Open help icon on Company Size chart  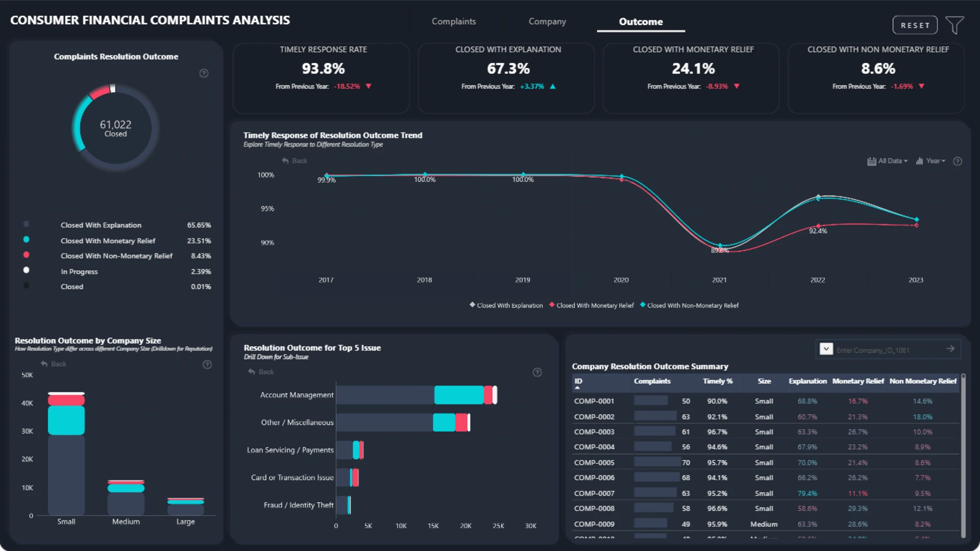pos(207,364)
